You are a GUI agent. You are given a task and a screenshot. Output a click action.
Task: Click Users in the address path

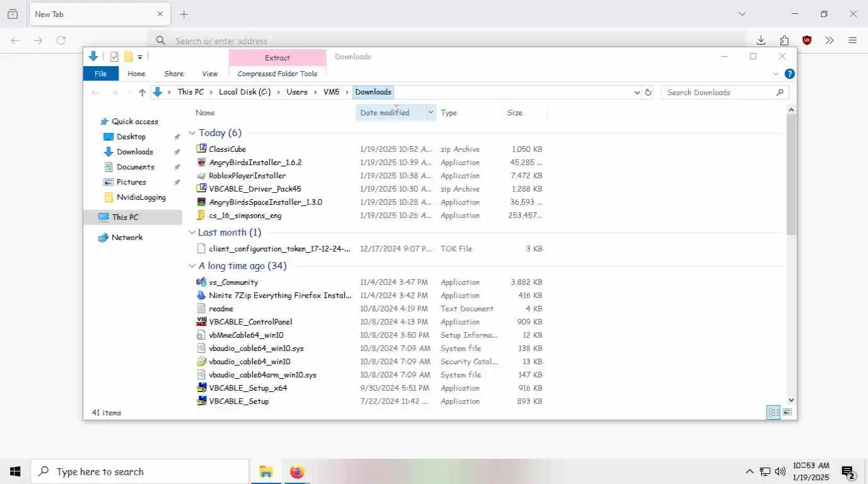coord(297,92)
